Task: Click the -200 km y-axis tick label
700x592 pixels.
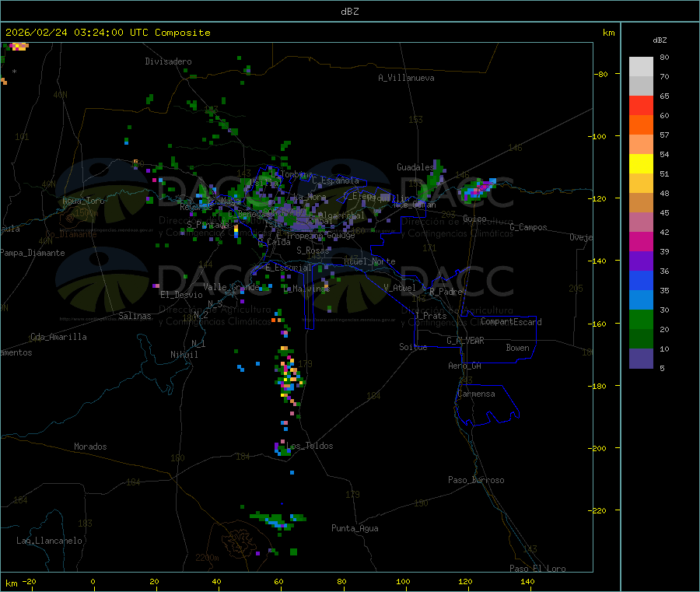Action: tap(597, 448)
